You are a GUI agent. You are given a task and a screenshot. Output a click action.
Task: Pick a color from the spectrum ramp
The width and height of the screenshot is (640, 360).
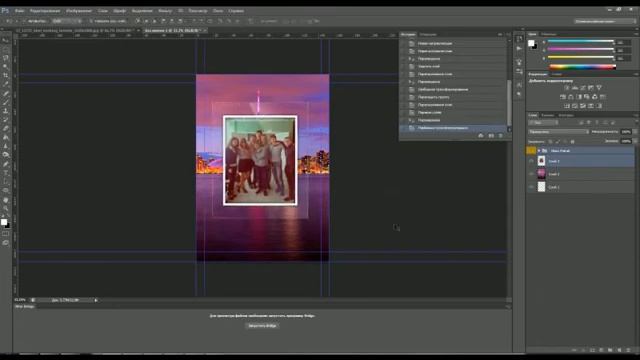[582, 67]
